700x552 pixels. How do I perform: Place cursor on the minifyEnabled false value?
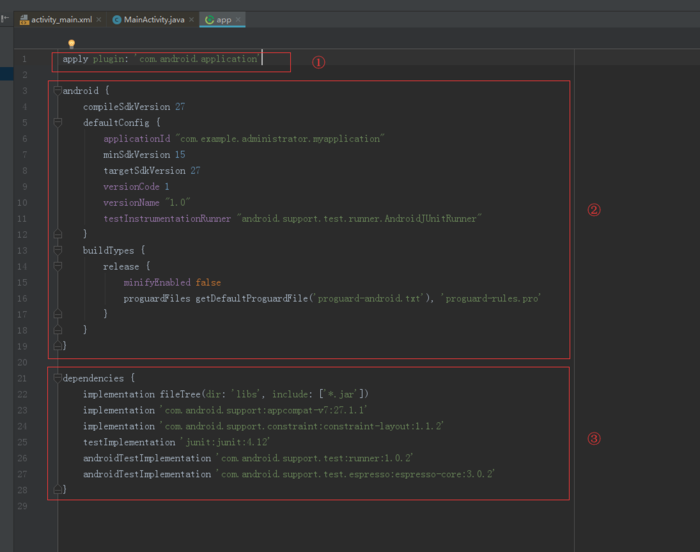coord(208,282)
